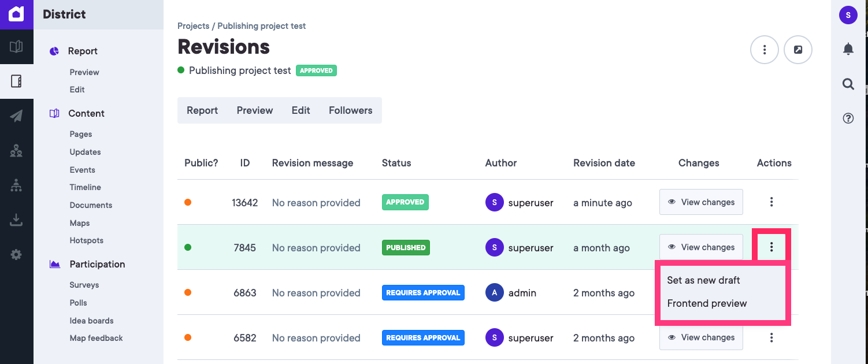Choose 'Frontend preview' from the dropdown
Image resolution: width=868 pixels, height=364 pixels.
(707, 303)
